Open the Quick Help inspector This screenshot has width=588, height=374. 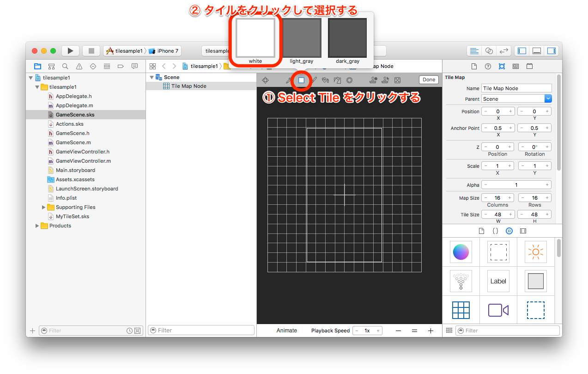[488, 66]
